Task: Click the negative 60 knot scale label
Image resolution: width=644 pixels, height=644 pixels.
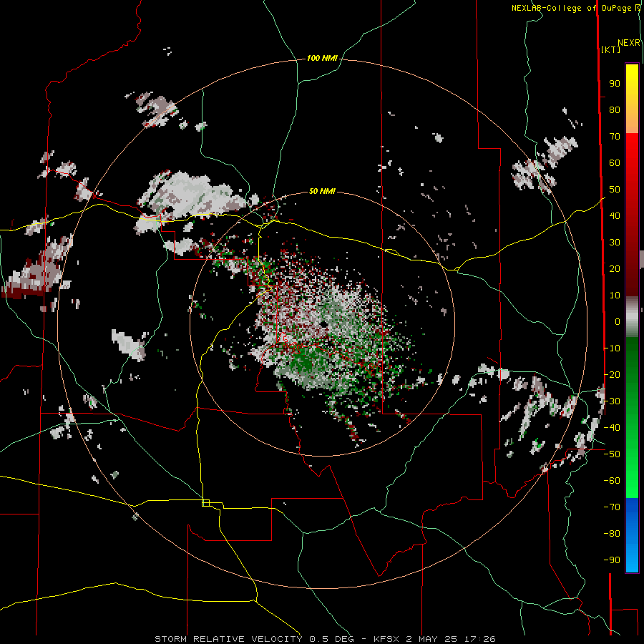Action: 612,481
